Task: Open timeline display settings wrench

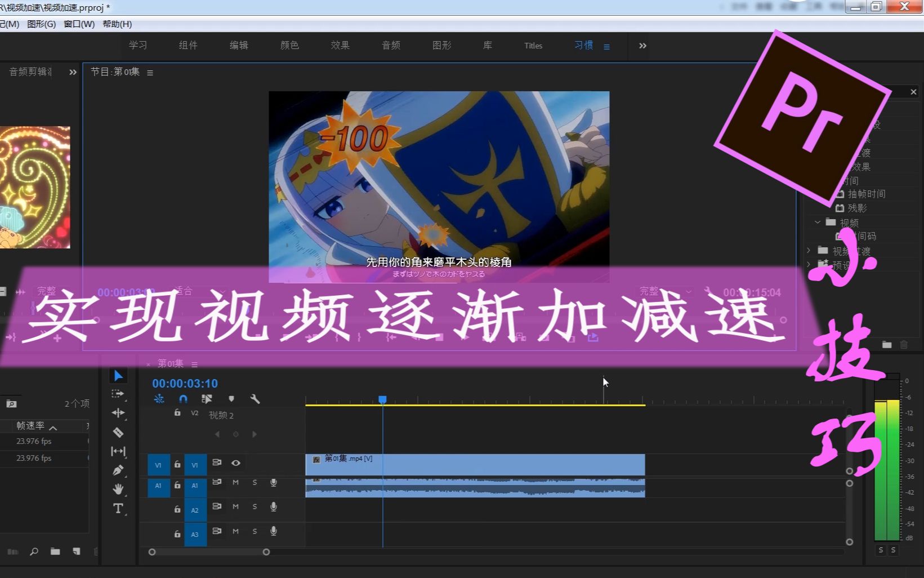Action: (x=255, y=399)
